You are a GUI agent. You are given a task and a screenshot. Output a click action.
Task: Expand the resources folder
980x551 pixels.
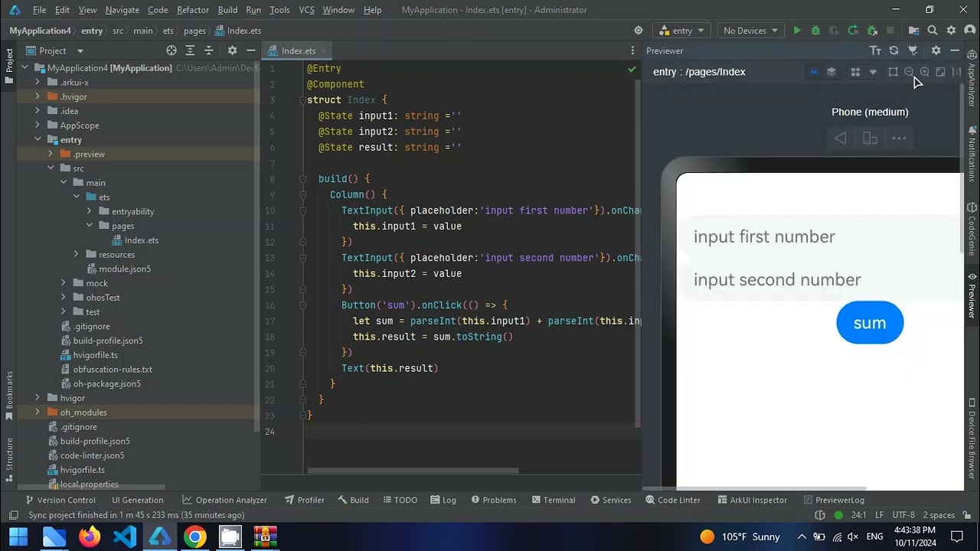76,254
